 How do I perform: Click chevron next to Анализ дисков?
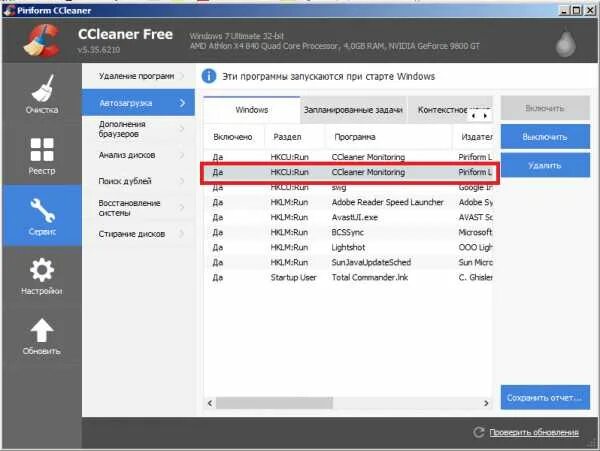click(x=182, y=155)
